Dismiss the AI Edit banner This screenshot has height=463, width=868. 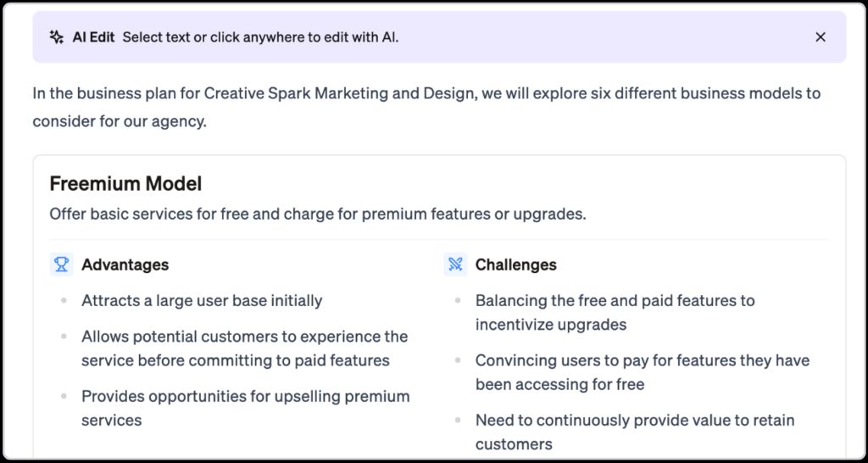point(820,37)
